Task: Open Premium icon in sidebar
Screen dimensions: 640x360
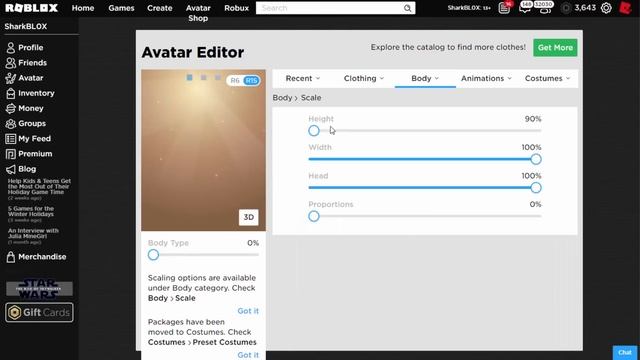Action: tap(11, 154)
